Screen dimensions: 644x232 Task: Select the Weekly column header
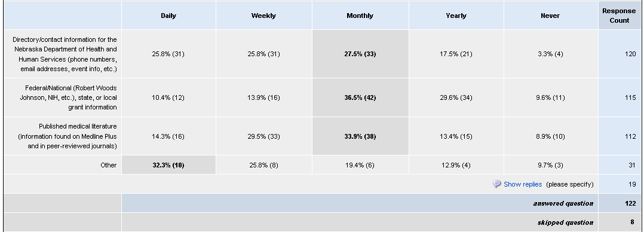point(263,16)
